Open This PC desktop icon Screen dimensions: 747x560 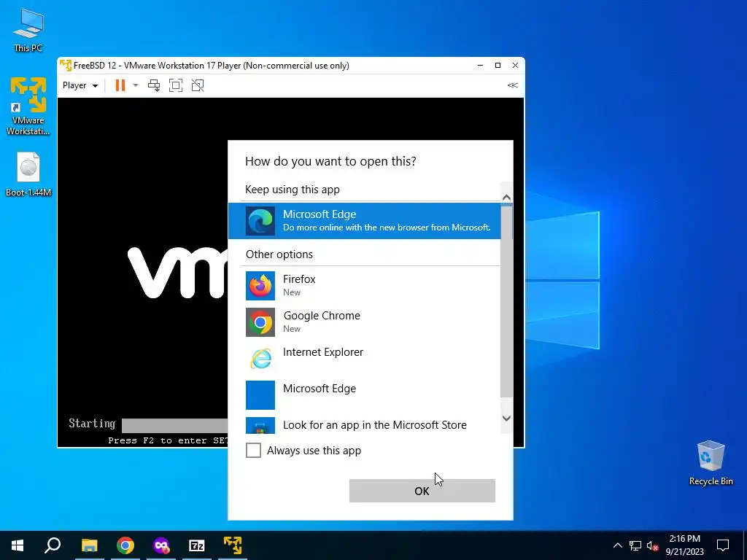coord(28,30)
